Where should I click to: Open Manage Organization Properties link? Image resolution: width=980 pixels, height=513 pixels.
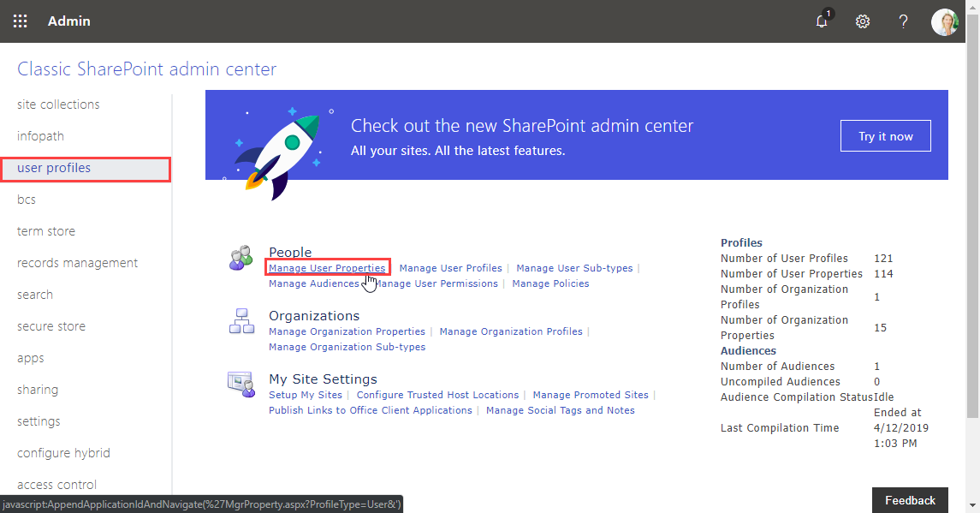347,331
